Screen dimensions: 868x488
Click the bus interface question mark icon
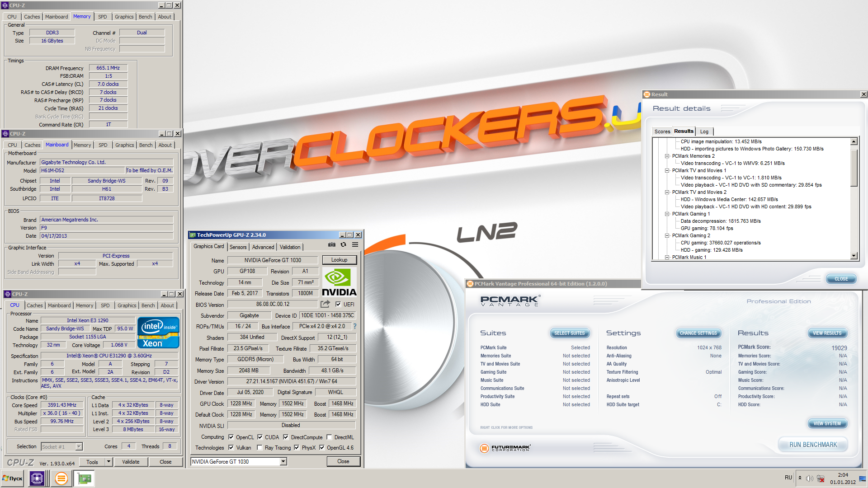355,326
